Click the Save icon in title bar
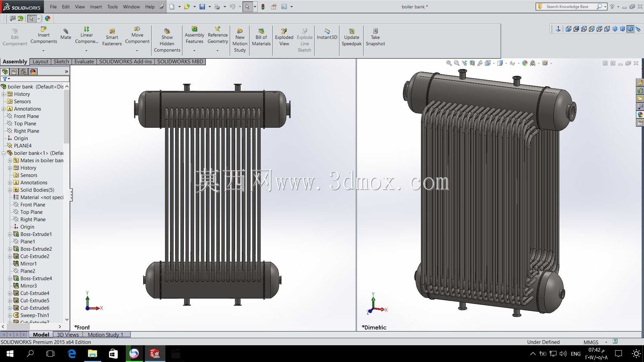This screenshot has width=644, height=362. click(x=202, y=7)
